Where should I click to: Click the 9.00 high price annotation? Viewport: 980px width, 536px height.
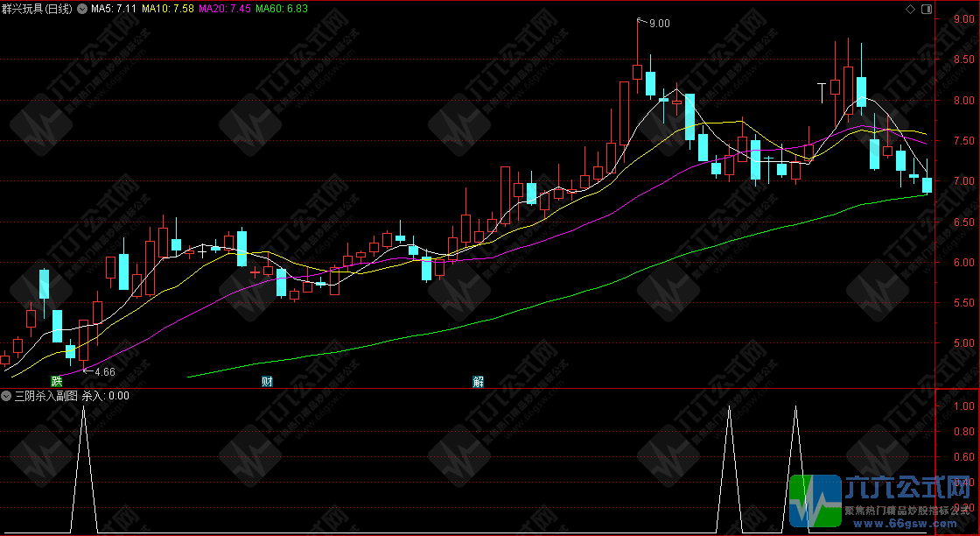click(x=658, y=25)
